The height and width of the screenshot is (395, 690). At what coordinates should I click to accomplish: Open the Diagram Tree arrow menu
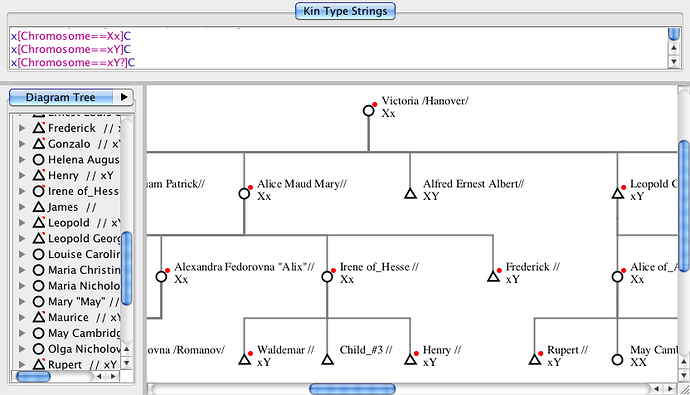click(124, 97)
